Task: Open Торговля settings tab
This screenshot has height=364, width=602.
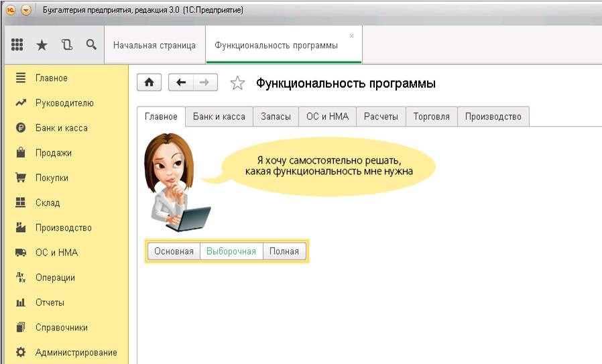Action: point(432,117)
